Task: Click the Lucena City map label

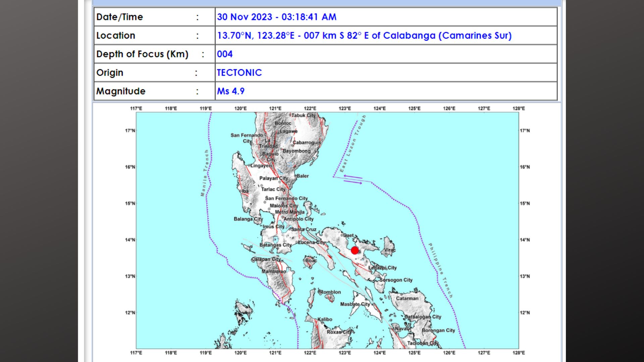Action: point(312,242)
